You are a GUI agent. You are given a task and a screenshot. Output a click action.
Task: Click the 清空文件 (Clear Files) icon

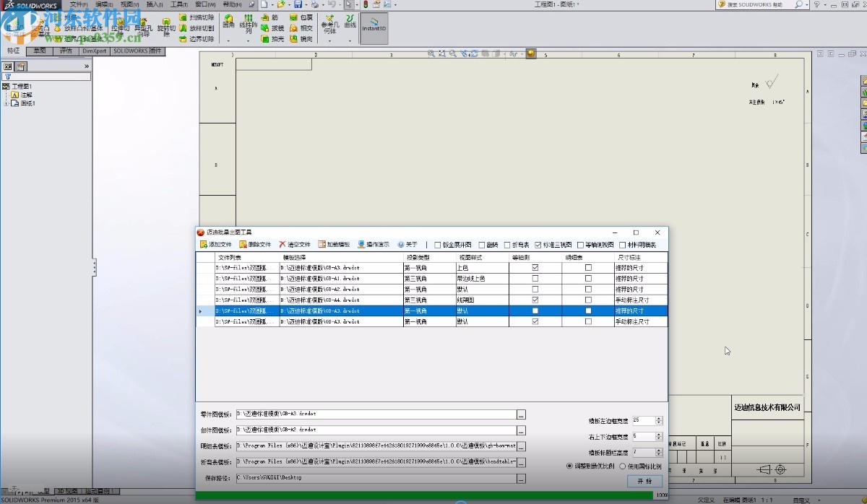coord(282,245)
